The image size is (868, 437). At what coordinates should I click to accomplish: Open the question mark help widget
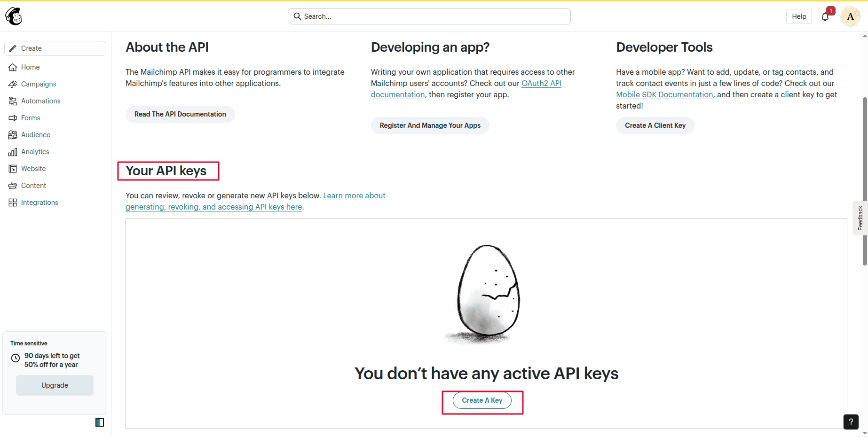(x=851, y=422)
